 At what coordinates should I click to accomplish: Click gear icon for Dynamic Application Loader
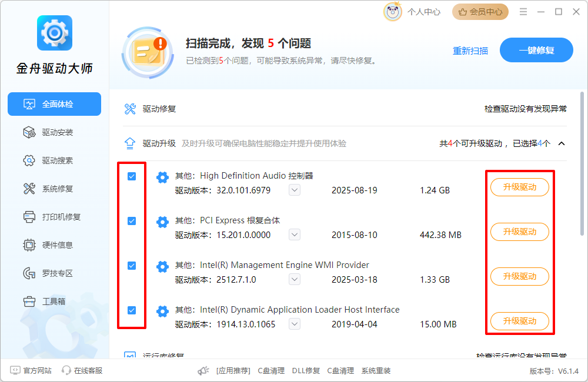(162, 311)
